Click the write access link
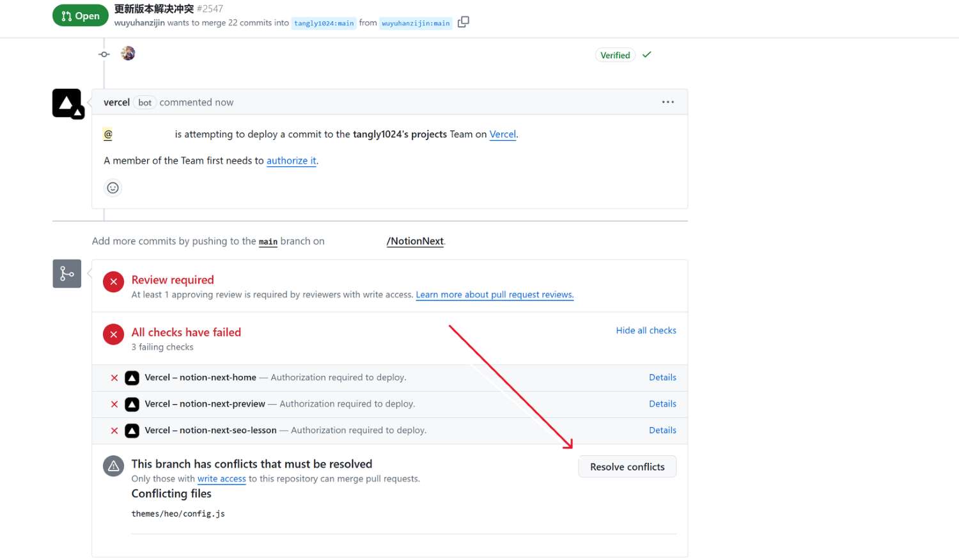Image resolution: width=959 pixels, height=560 pixels. click(x=221, y=479)
